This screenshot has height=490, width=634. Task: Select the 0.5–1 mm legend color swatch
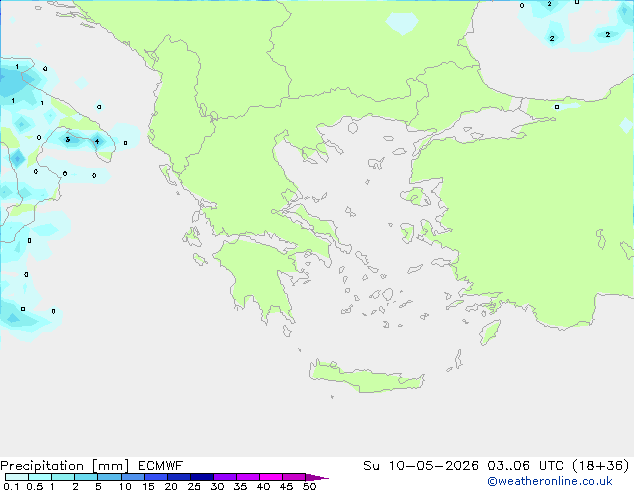click(40, 477)
